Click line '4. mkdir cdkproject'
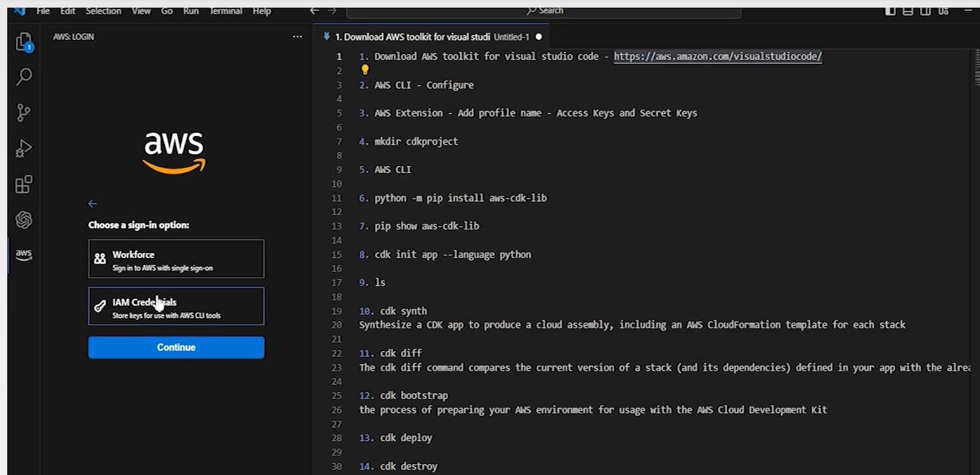Screen dimensions: 980x475 point(409,142)
